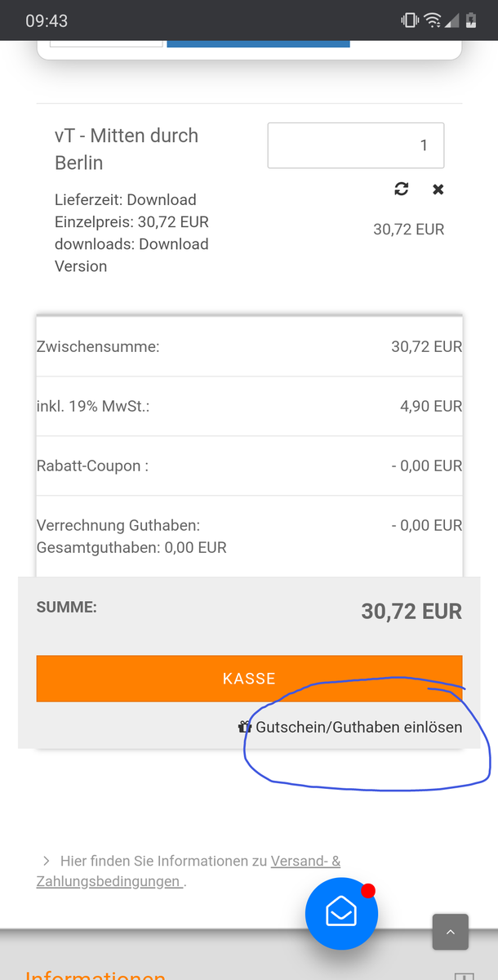
Task: Tap the vibrate mode status icon
Action: pos(410,20)
